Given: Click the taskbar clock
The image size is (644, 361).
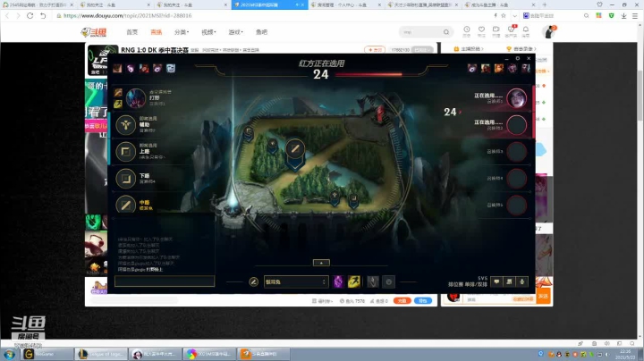Looking at the screenshot, I should tap(625, 355).
